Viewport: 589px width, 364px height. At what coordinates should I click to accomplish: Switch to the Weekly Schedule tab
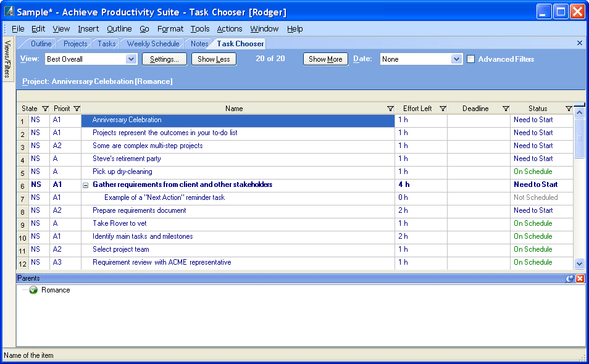click(x=153, y=44)
